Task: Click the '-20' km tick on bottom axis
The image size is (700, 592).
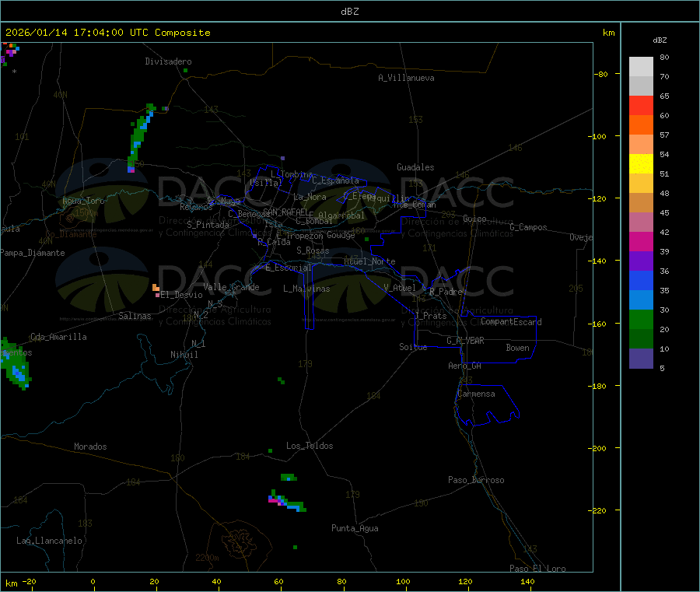Action: coord(30,581)
